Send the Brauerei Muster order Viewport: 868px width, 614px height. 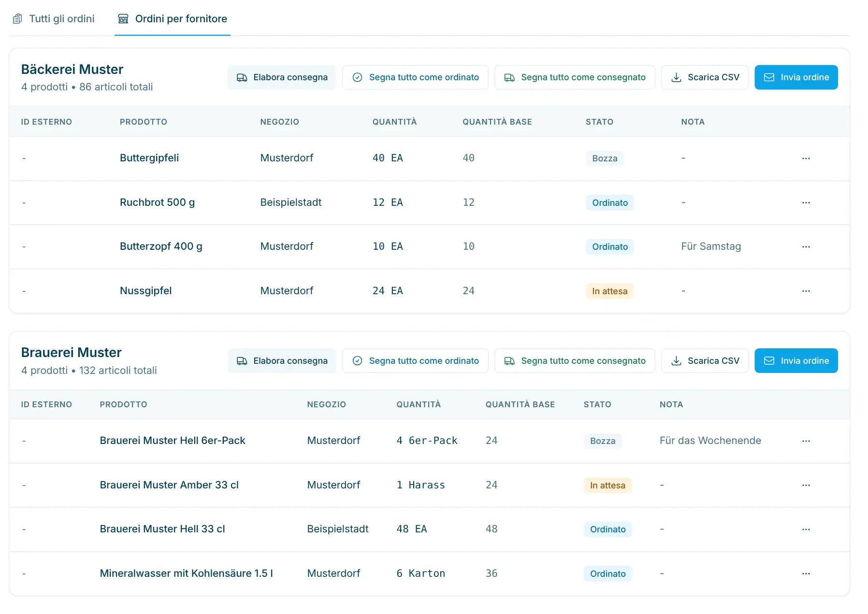click(x=796, y=361)
